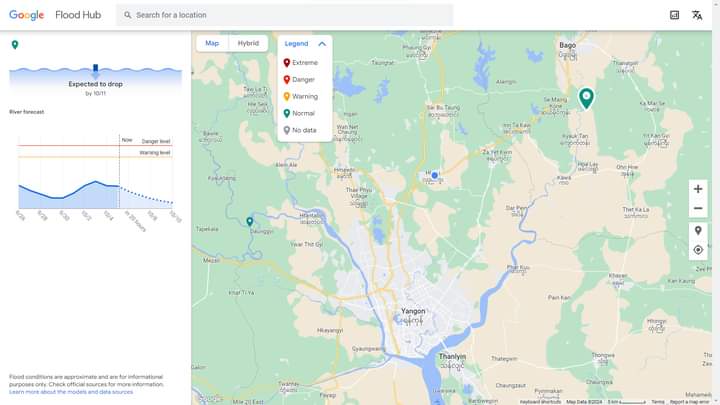This screenshot has width=720, height=405.
Task: Click the Danger level line label
Action: coord(156,141)
